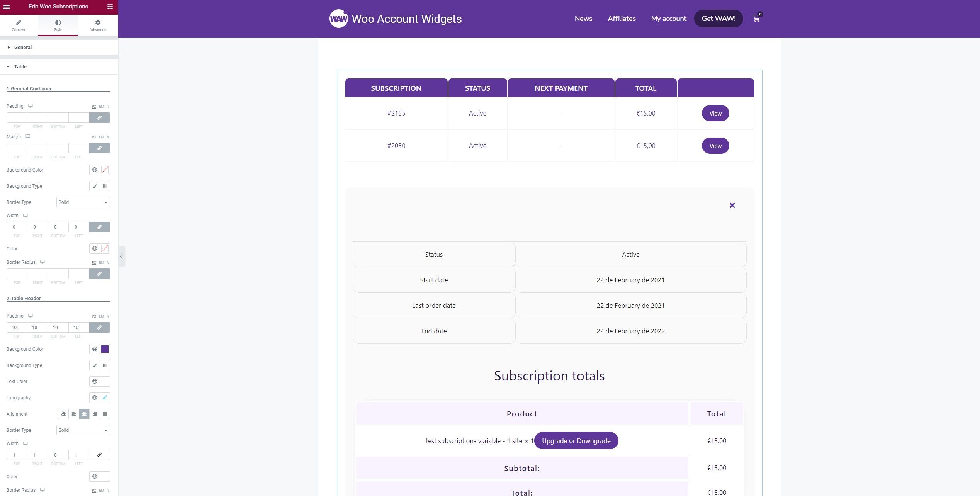Align Table Header text right

coord(95,414)
